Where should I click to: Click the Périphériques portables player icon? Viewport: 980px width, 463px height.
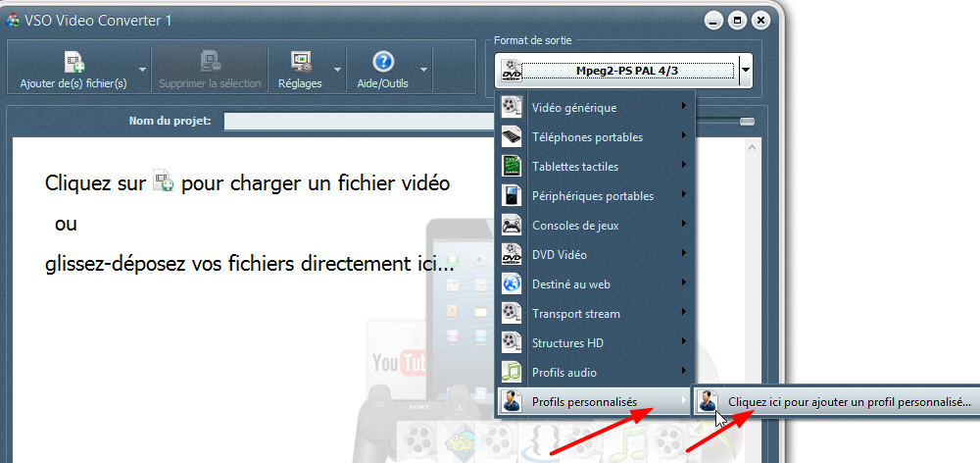(512, 196)
